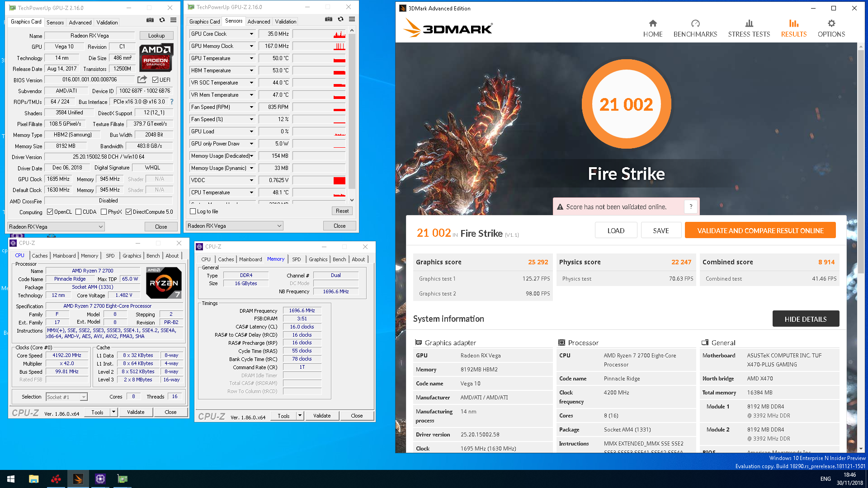Go to 3DMark HOME

click(653, 28)
